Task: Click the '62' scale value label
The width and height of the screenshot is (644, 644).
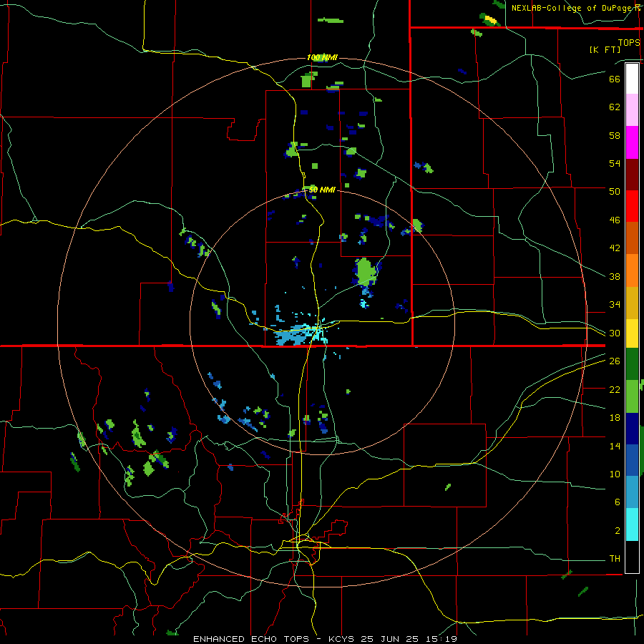Action: 615,107
